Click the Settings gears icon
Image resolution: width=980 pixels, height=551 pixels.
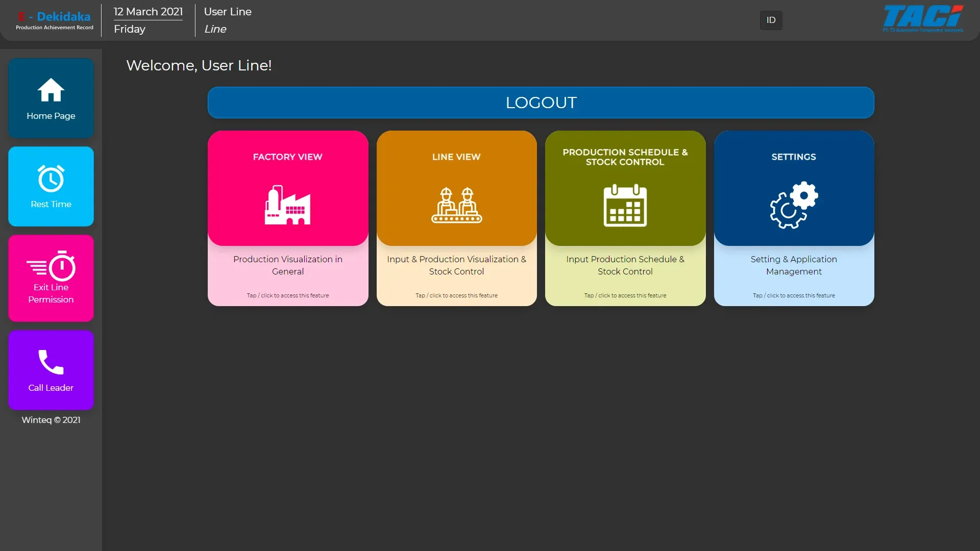(x=794, y=205)
